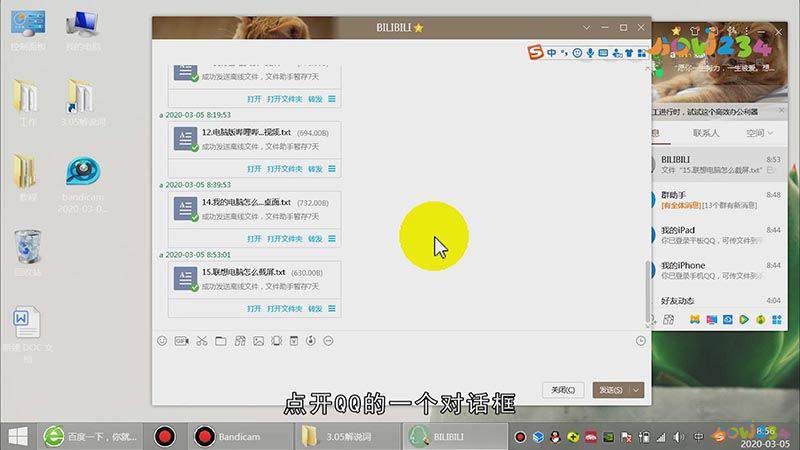Open the emoji picker in chat toolbar
Screen dimensions: 800x450
pos(162,341)
